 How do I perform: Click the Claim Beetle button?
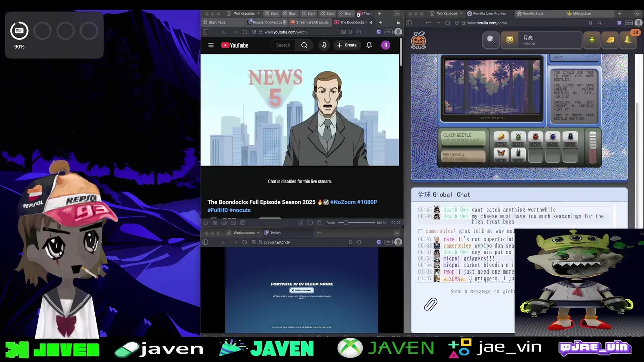pos(463,138)
